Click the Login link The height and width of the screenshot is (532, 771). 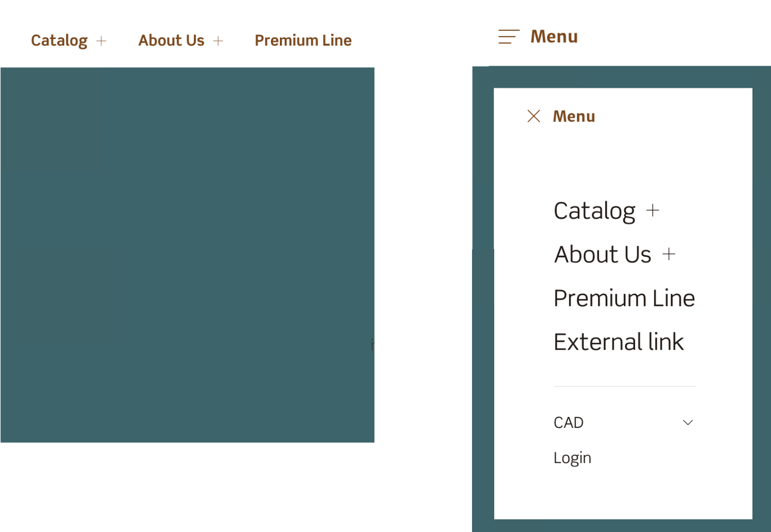[572, 457]
